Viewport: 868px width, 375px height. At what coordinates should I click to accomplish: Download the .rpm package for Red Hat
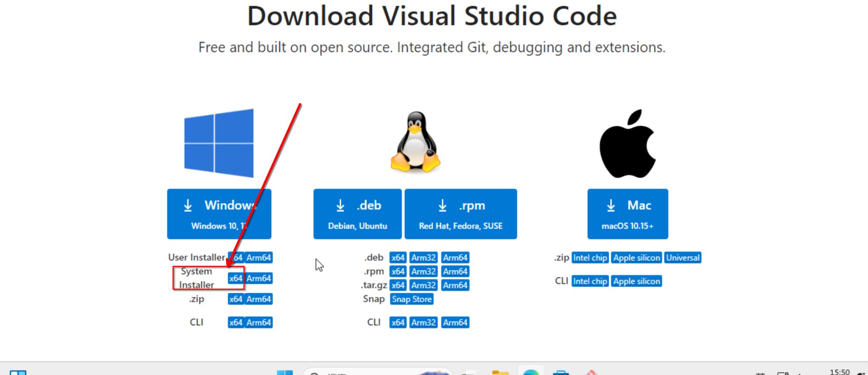point(461,214)
